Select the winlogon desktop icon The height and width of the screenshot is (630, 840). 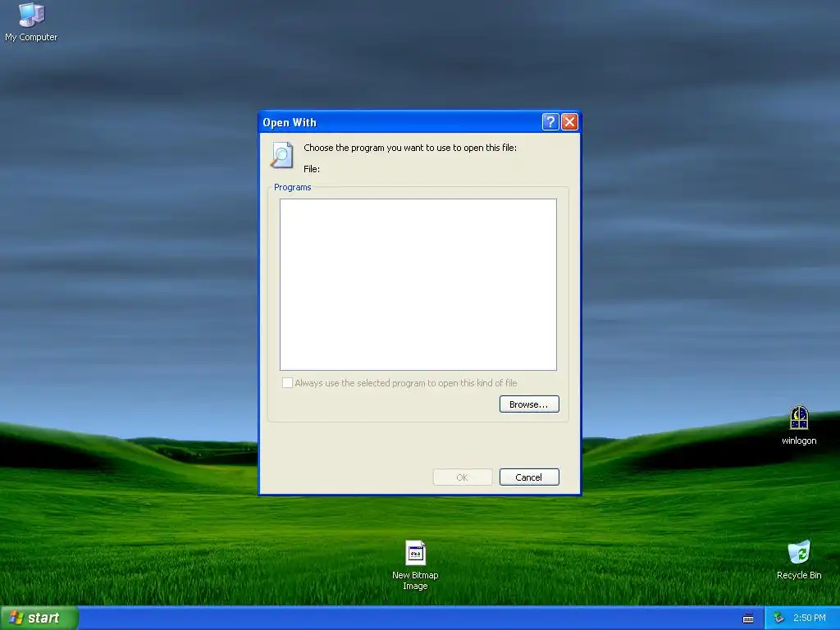point(799,426)
